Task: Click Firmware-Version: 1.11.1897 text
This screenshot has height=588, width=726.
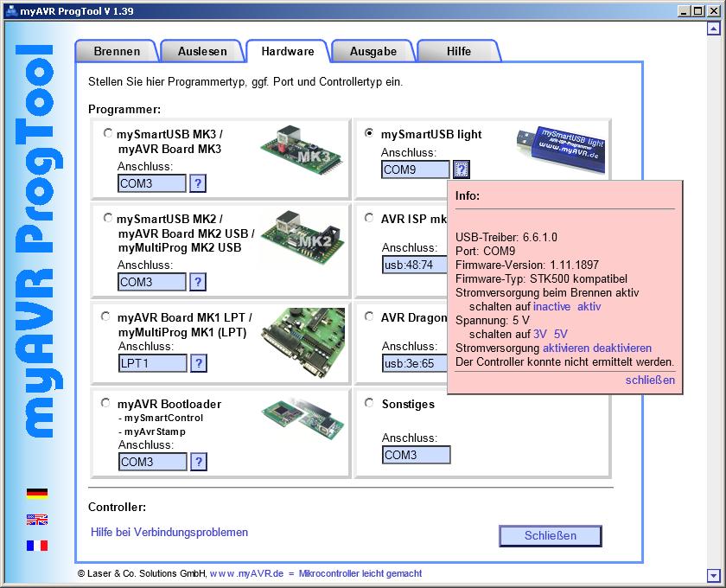Action: coord(527,265)
